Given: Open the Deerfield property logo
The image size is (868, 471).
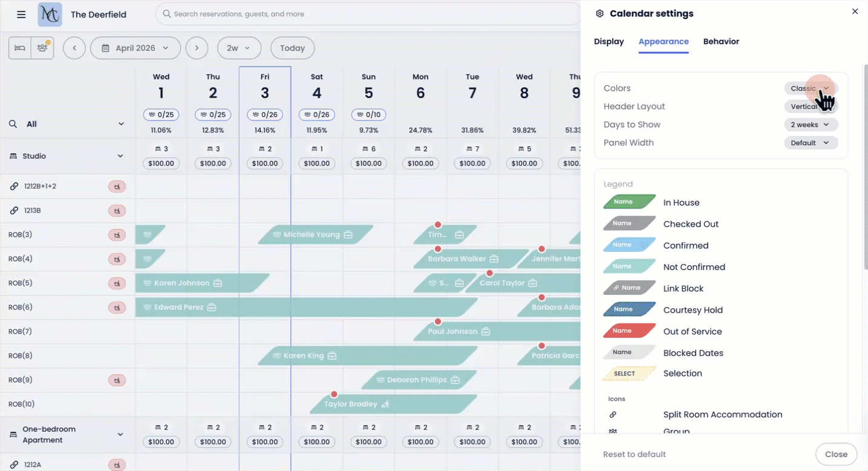Looking at the screenshot, I should point(50,15).
